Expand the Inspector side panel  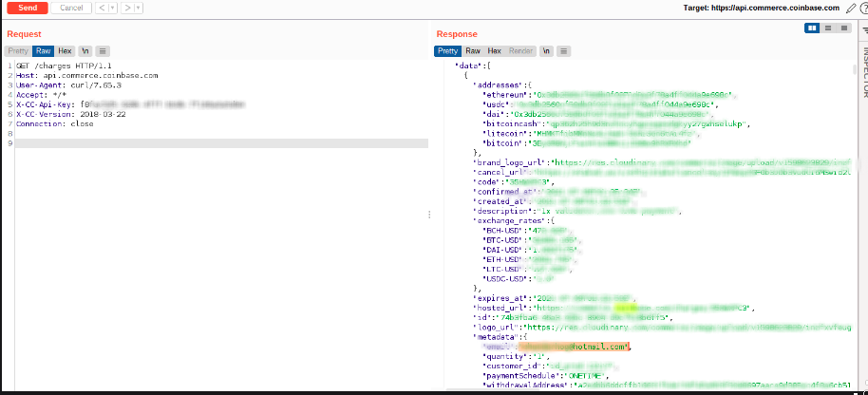[x=864, y=72]
